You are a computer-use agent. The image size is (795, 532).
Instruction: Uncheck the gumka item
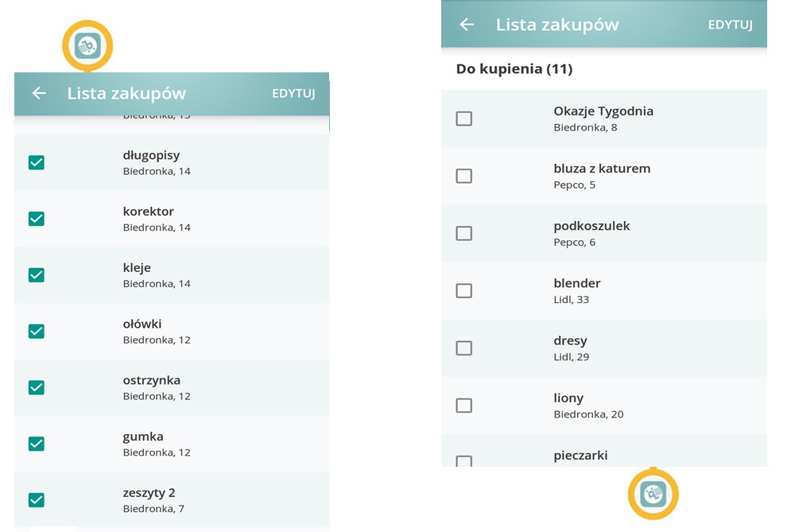coord(37,444)
